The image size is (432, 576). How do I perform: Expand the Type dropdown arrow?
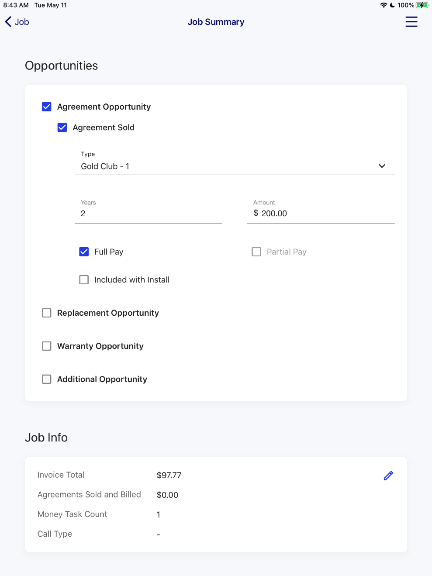click(382, 166)
